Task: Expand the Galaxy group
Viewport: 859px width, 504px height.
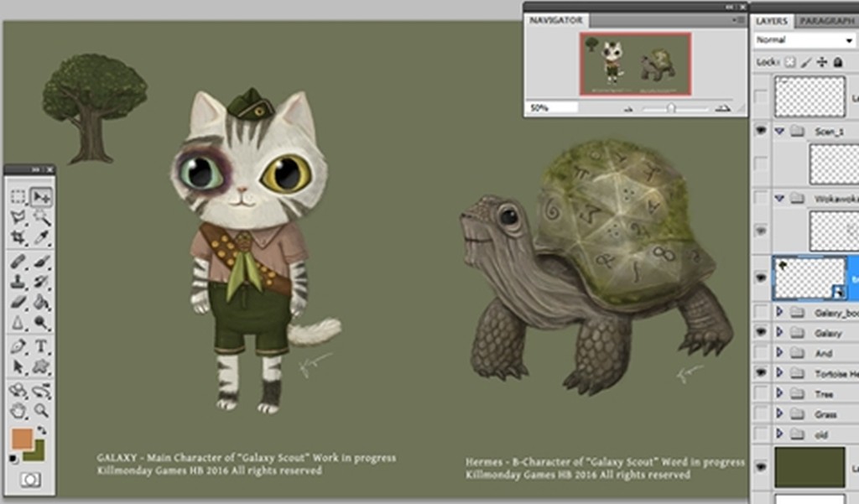Action: 779,332
